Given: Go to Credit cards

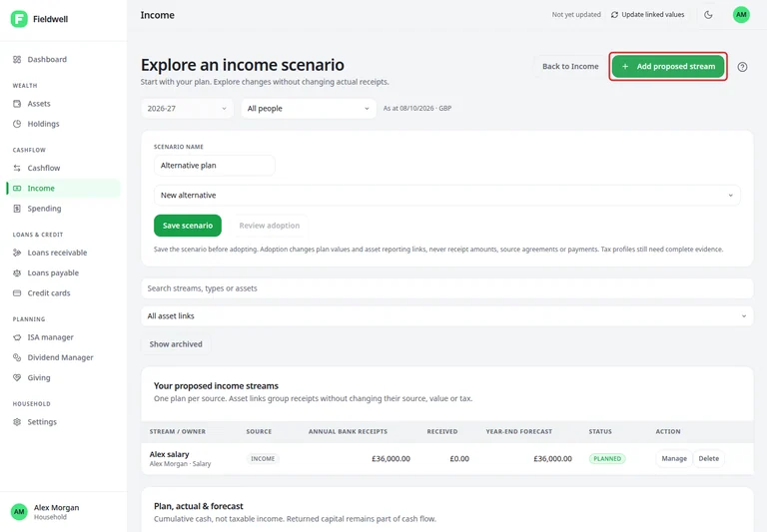Looking at the screenshot, I should click(64, 292).
